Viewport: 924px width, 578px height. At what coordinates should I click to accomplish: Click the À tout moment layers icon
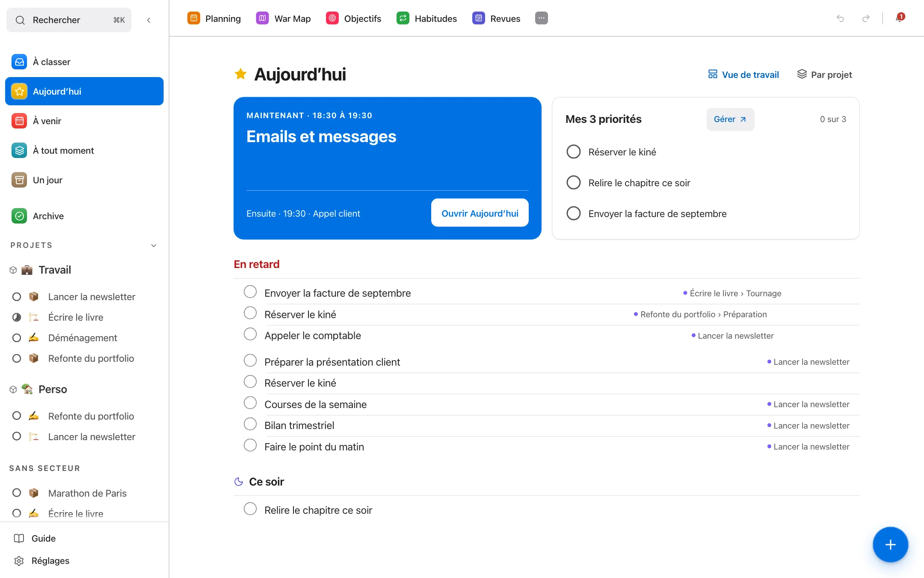pos(19,150)
